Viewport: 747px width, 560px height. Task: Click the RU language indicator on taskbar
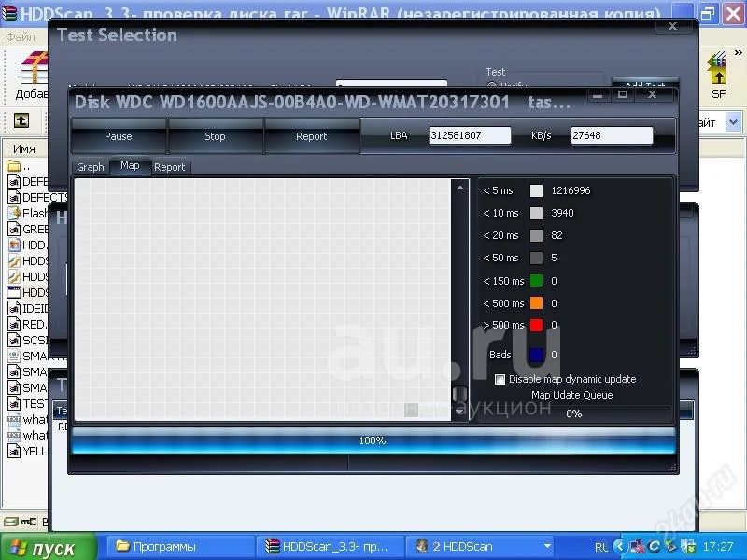(601, 547)
